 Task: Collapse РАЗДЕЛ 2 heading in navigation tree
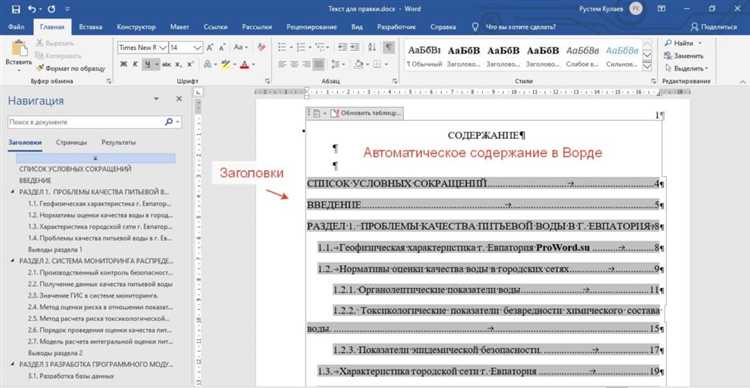(x=12, y=261)
